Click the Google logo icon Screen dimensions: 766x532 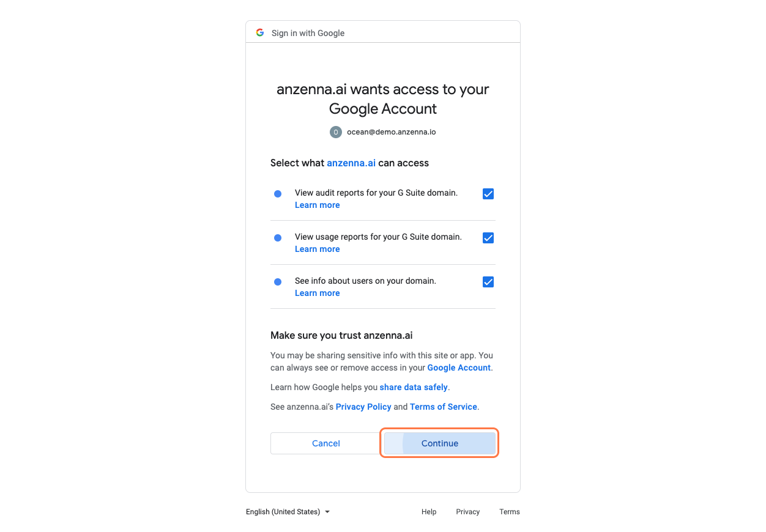tap(260, 32)
